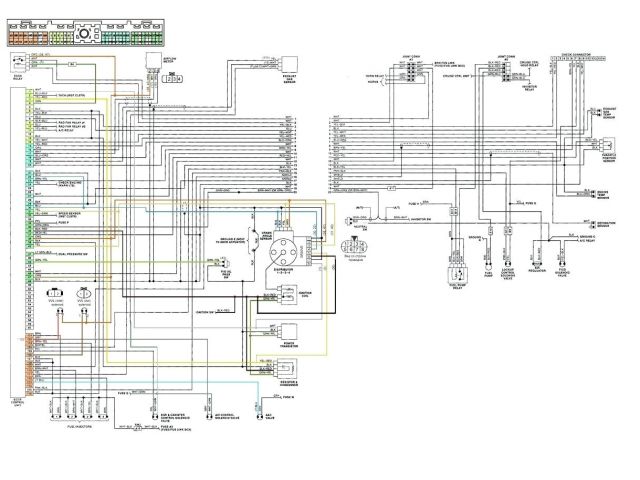Click the 'Distributor' text label

point(282,268)
